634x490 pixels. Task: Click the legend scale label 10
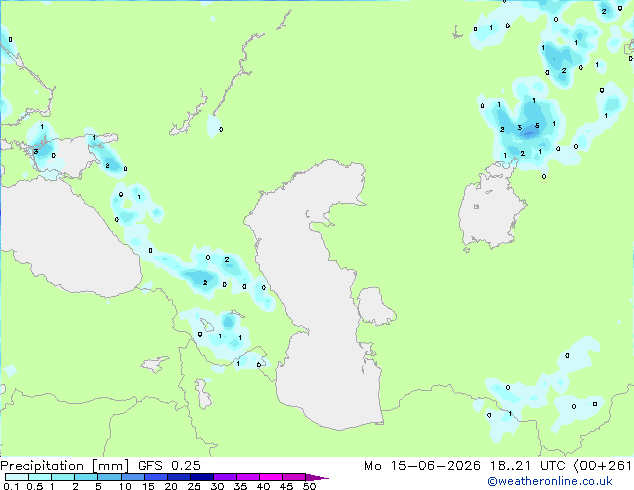pyautogui.click(x=125, y=486)
